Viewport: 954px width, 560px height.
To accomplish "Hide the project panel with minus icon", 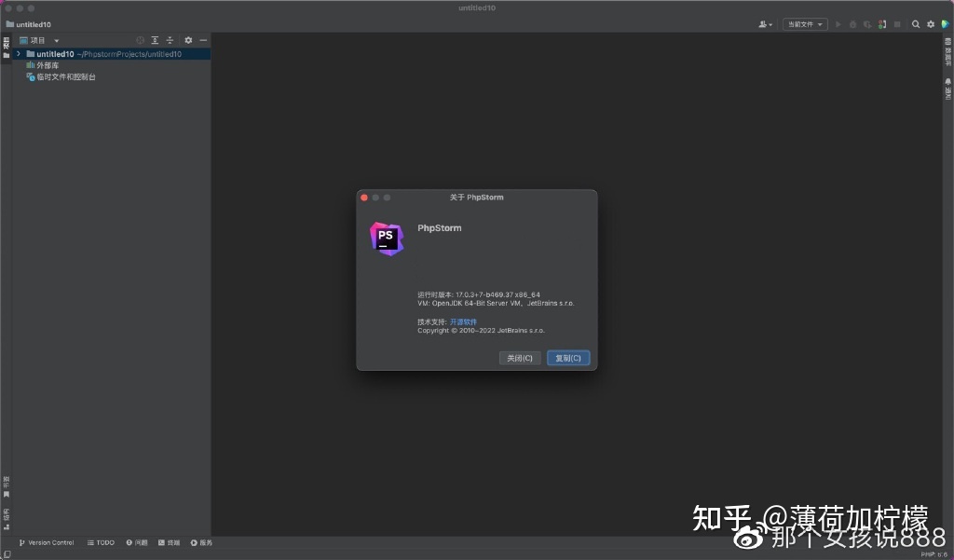I will pyautogui.click(x=203, y=40).
